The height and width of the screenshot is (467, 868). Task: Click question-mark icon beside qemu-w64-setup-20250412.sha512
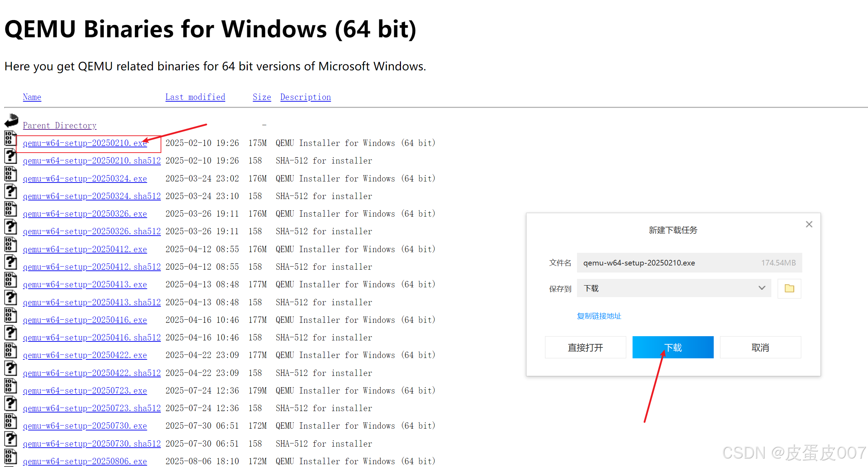pos(10,262)
